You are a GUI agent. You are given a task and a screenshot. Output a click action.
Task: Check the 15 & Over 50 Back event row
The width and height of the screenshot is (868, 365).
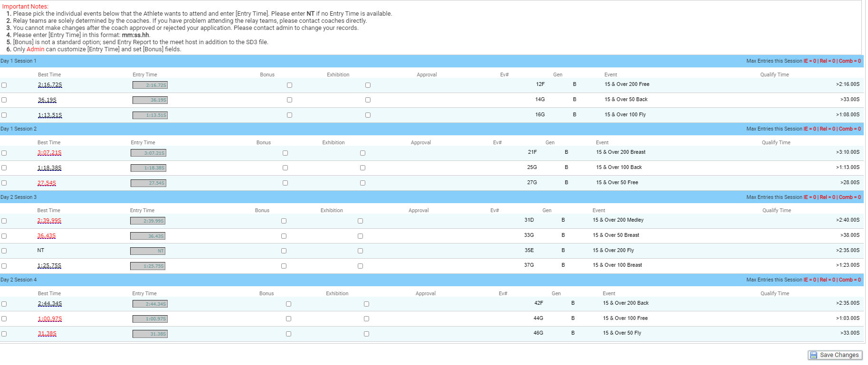click(4, 100)
